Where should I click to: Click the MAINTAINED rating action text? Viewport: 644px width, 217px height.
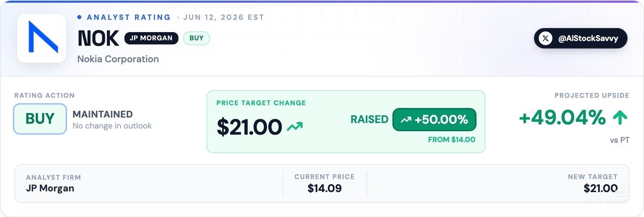[103, 114]
